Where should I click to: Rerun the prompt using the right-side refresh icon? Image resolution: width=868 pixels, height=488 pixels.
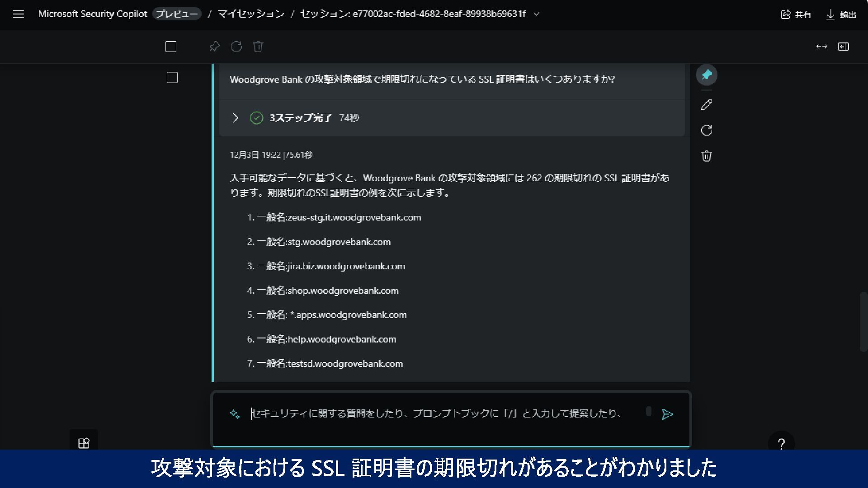707,131
